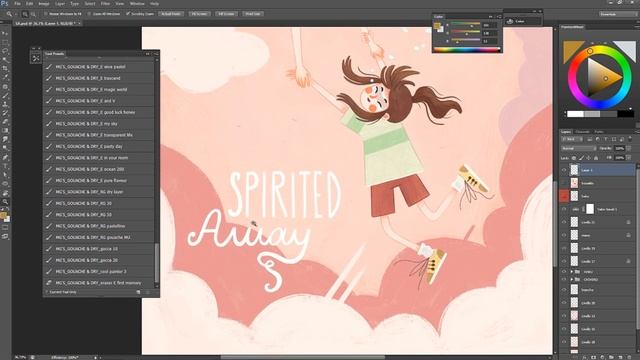Viewport: 640px width, 360px height.
Task: Select the Pen tool
Action: pyautogui.click(x=5, y=158)
